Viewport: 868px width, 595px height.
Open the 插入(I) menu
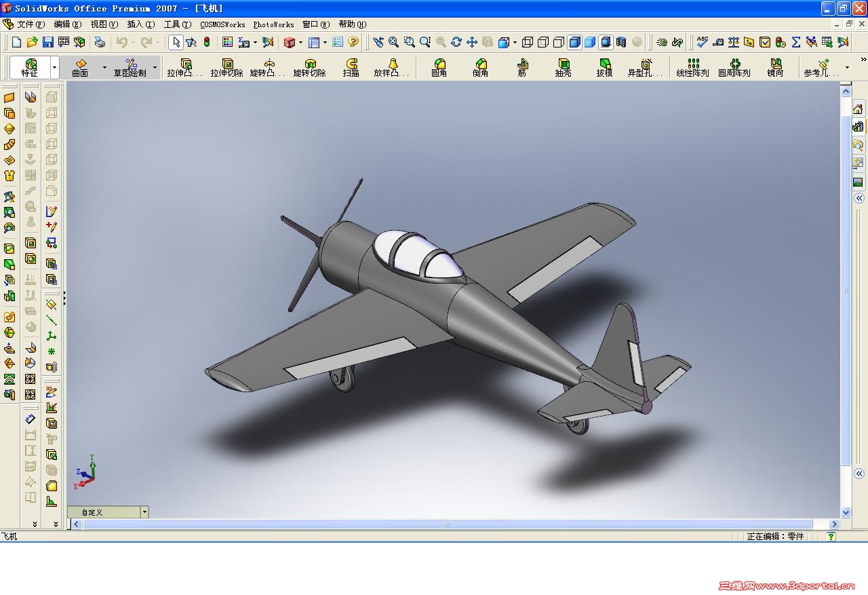[141, 24]
